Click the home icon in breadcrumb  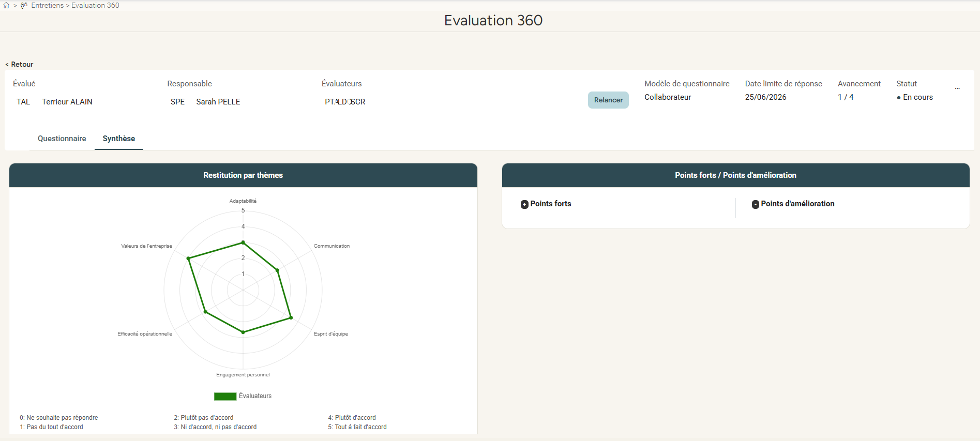(x=6, y=6)
